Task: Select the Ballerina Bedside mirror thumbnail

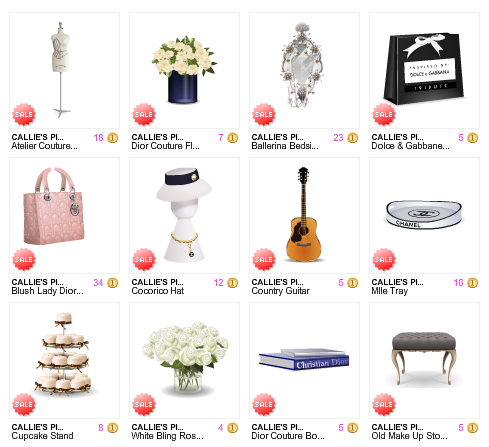Action: click(302, 65)
